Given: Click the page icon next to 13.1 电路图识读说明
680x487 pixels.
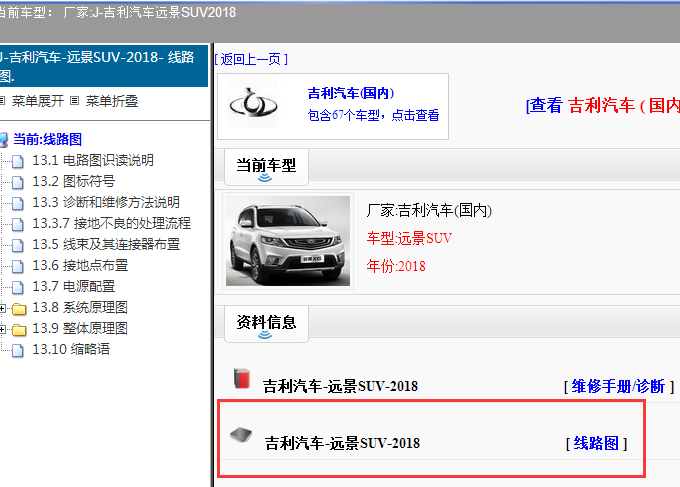Looking at the screenshot, I should click(18, 161).
